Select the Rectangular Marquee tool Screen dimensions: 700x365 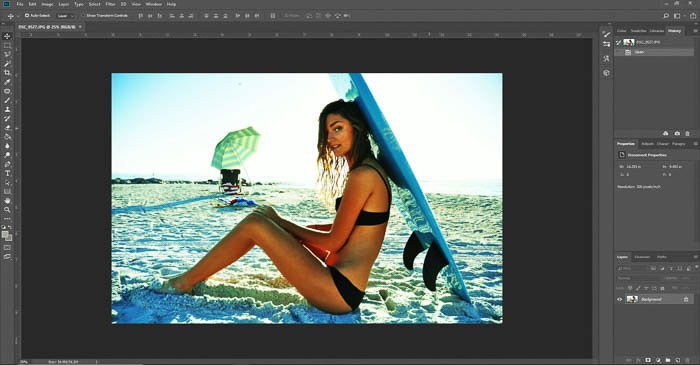tap(7, 46)
